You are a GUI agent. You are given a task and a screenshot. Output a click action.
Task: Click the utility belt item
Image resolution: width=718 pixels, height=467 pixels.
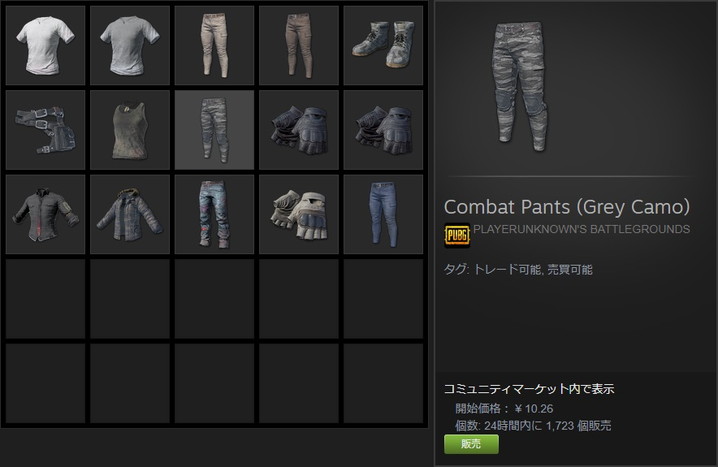click(45, 130)
